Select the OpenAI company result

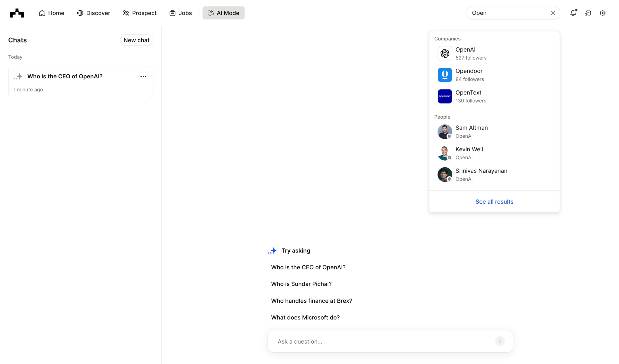[494, 54]
